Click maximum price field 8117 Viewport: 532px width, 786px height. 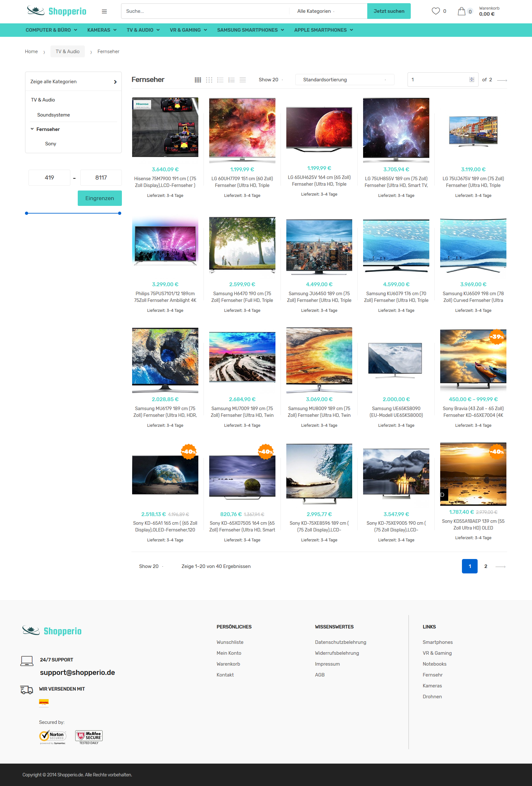coord(101,178)
